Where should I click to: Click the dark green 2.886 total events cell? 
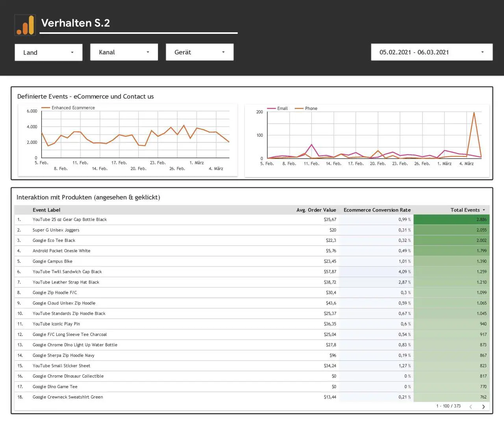click(451, 219)
